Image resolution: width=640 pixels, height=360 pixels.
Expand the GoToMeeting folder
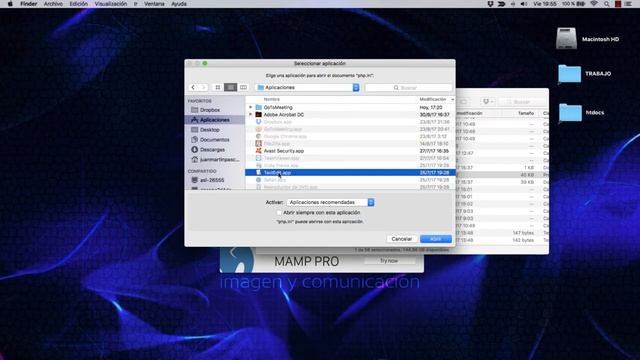coord(251,107)
